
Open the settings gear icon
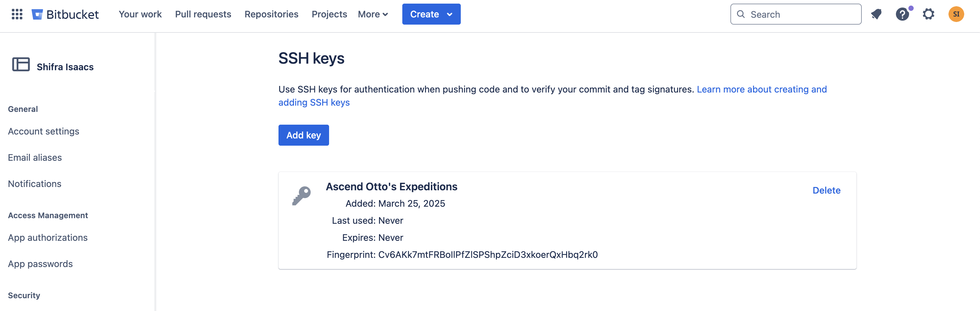[928, 14]
